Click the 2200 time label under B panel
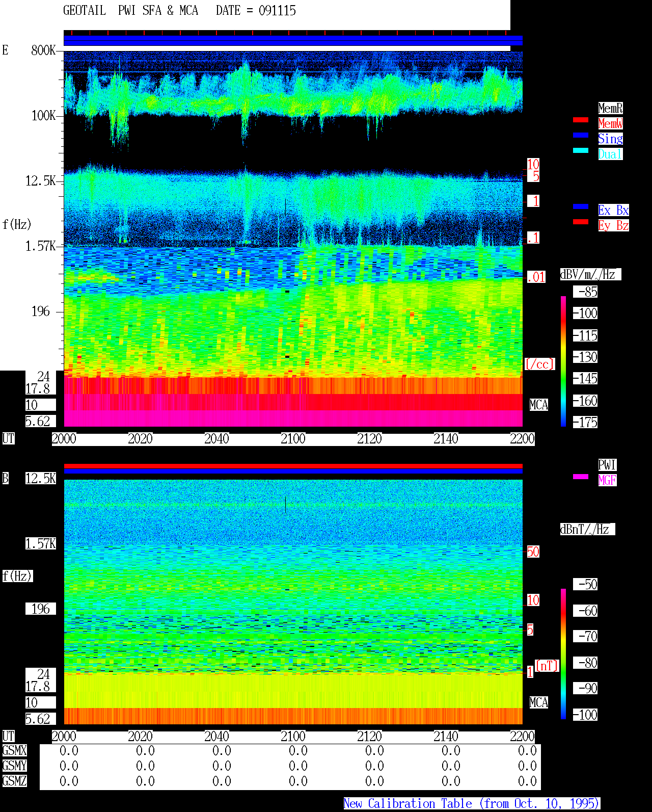 [522, 737]
